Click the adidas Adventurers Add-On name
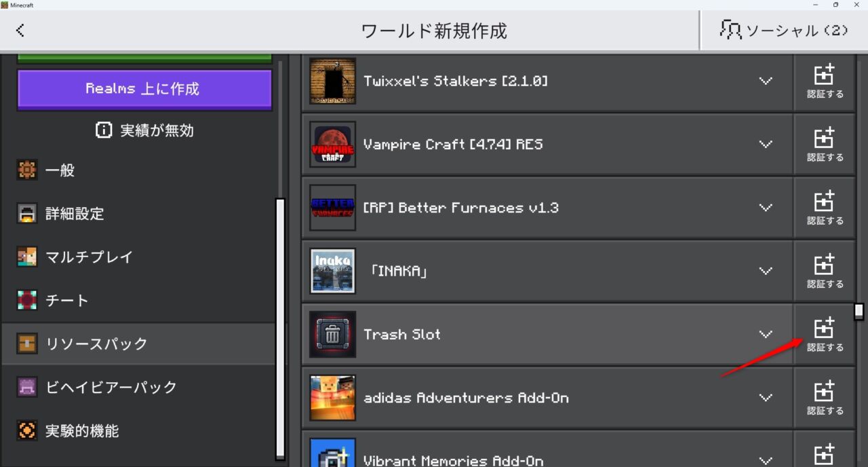868x467 pixels. [466, 398]
